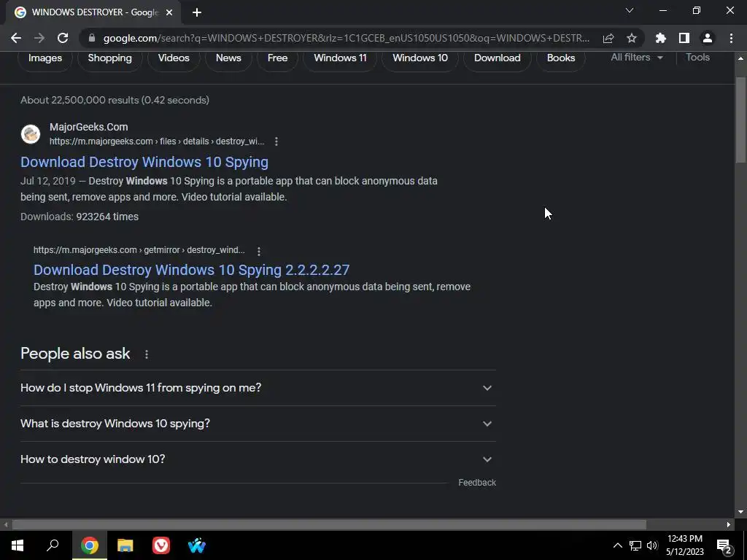Open notification center
Viewport: 747px width, 560px height.
pyautogui.click(x=724, y=545)
